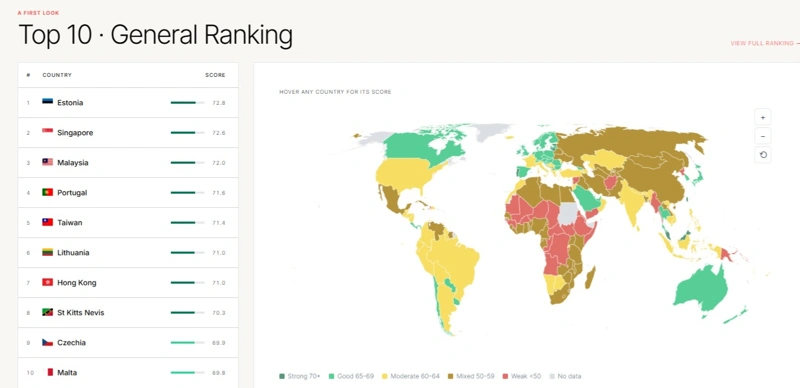This screenshot has height=388, width=800.
Task: Click the No data legend swatch
Action: coord(552,376)
